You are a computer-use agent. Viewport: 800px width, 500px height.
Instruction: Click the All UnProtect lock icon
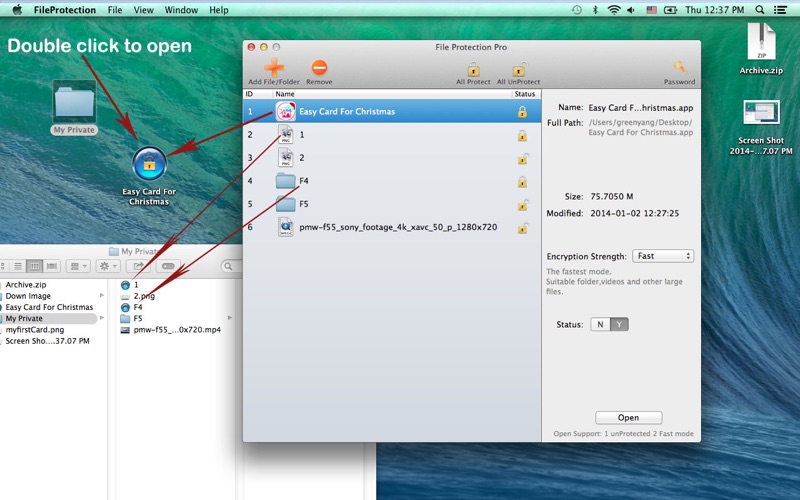click(x=519, y=69)
